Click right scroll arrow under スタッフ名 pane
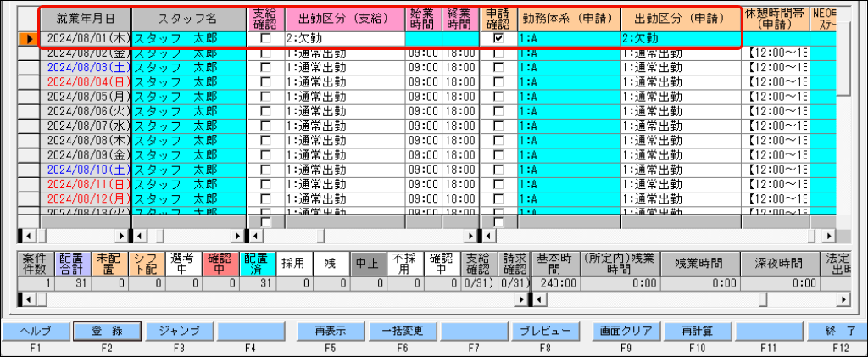 pos(238,237)
